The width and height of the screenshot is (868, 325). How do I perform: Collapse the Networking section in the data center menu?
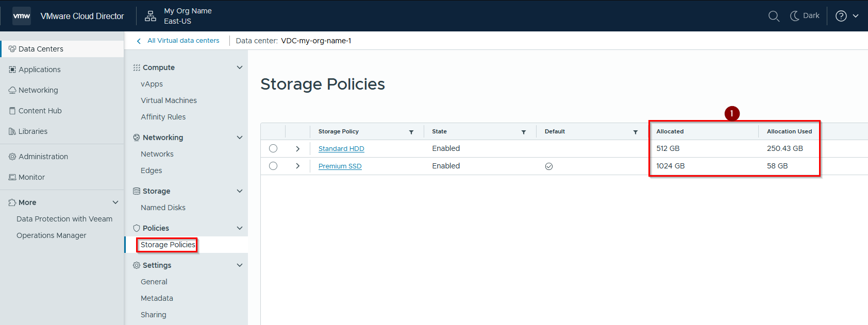[240, 138]
